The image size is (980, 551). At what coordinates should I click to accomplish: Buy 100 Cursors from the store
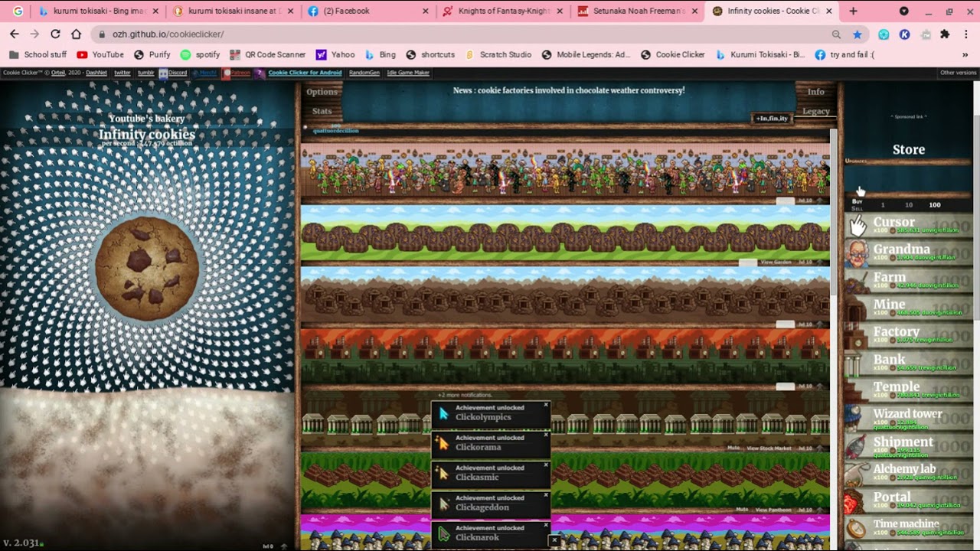(x=909, y=225)
